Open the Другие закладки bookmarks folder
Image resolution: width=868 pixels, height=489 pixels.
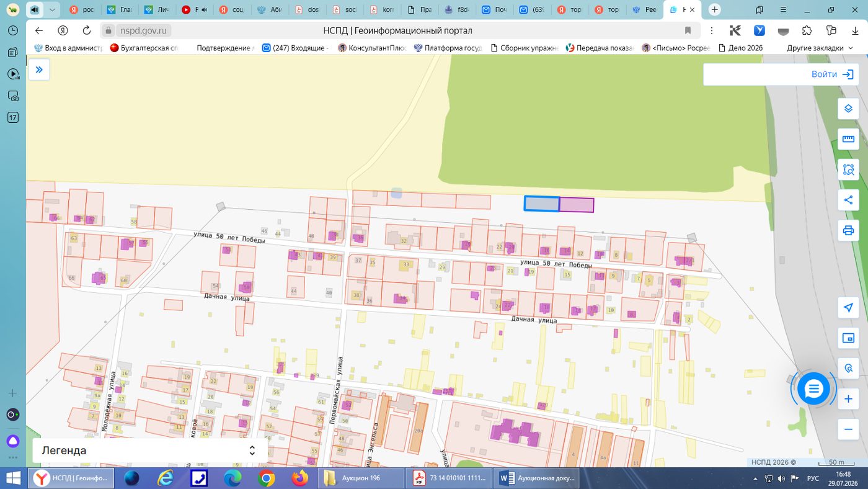[x=820, y=48]
